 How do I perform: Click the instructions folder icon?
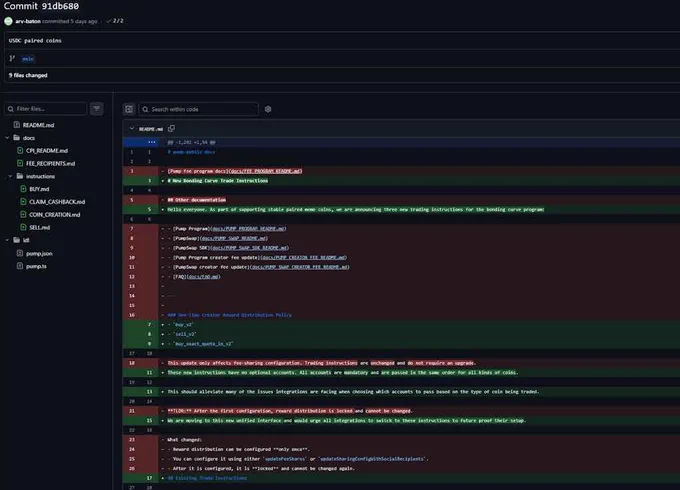(x=20, y=176)
